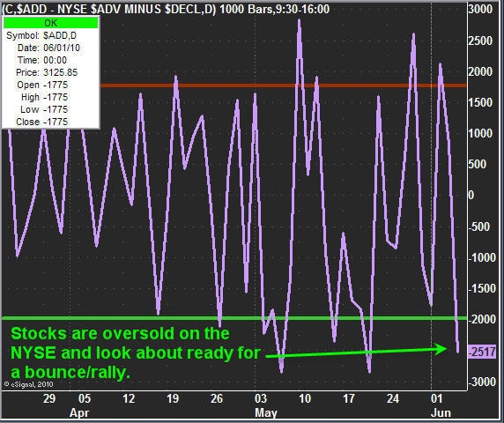
Task: Click the 24 date label on time axis
Action: coord(393,399)
